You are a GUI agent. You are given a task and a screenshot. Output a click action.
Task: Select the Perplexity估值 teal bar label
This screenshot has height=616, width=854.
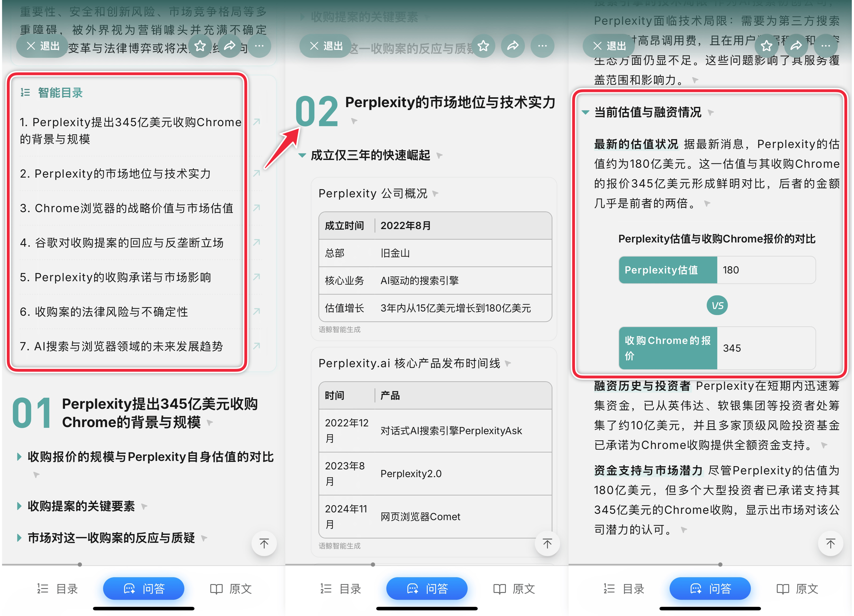668,270
